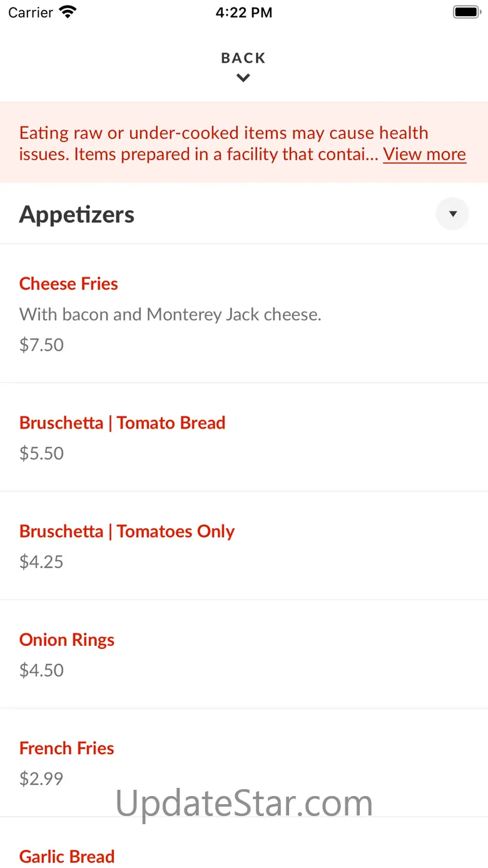Screen dimensions: 488x868
Task: Tap the down chevron under BACK
Action: point(243,78)
